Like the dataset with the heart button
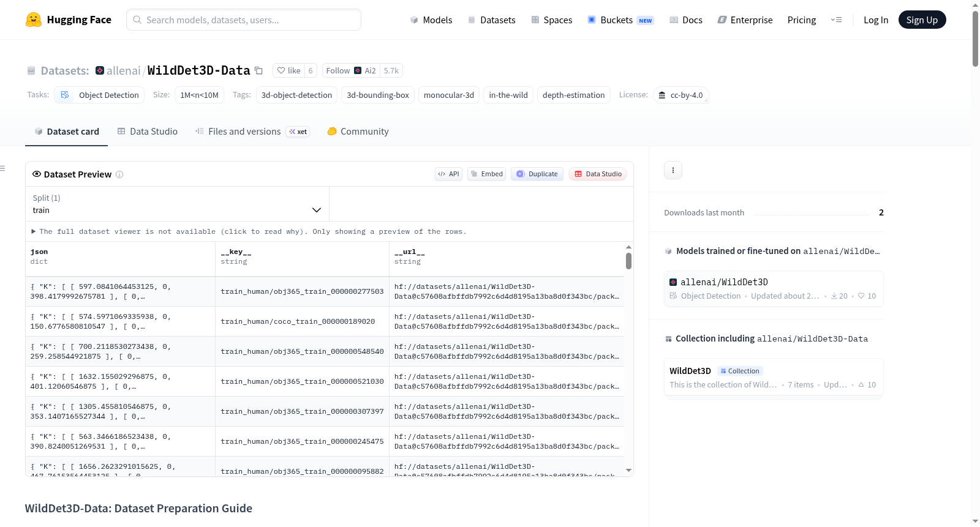Image resolution: width=980 pixels, height=527 pixels. point(288,70)
